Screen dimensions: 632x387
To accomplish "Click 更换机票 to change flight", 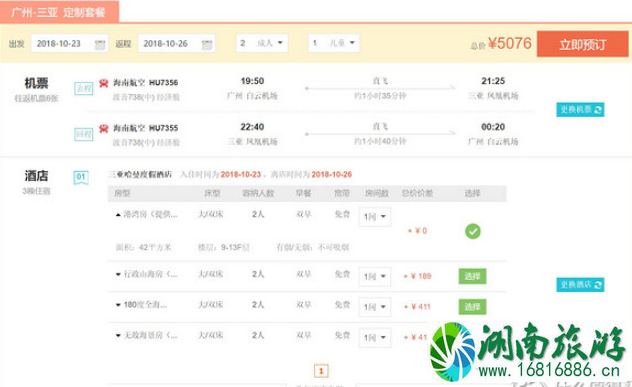I will 580,110.
